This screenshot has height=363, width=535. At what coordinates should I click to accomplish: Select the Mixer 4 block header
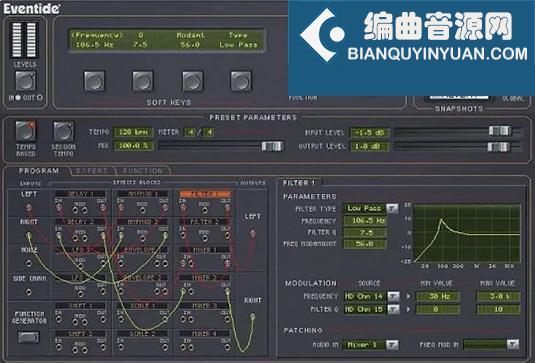(205, 334)
